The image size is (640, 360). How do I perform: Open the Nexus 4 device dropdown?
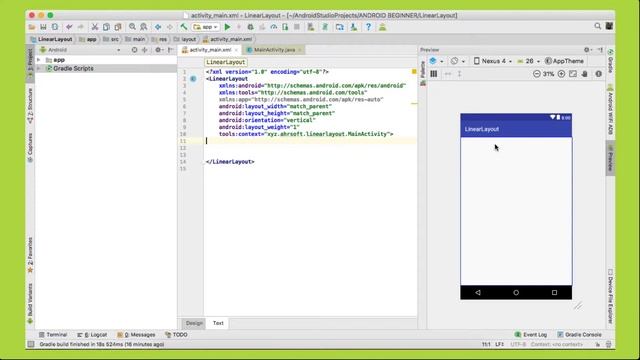(493, 61)
